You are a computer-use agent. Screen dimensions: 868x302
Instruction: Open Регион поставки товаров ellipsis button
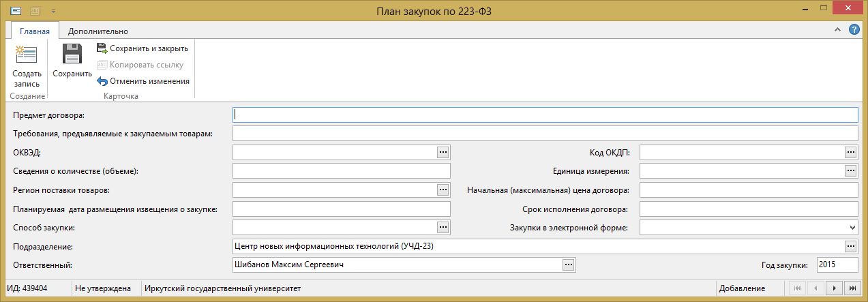[x=443, y=190]
